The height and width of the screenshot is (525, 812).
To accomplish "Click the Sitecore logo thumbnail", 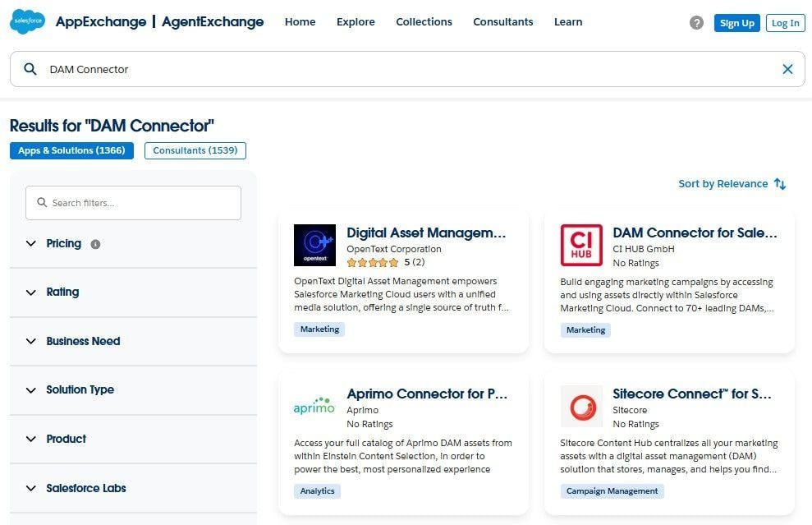I will pos(580,406).
